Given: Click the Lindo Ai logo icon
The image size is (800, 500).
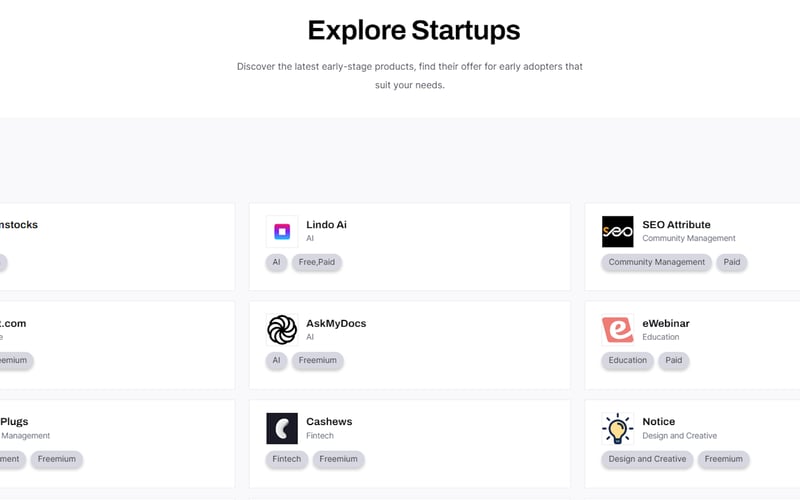Looking at the screenshot, I should click(282, 232).
